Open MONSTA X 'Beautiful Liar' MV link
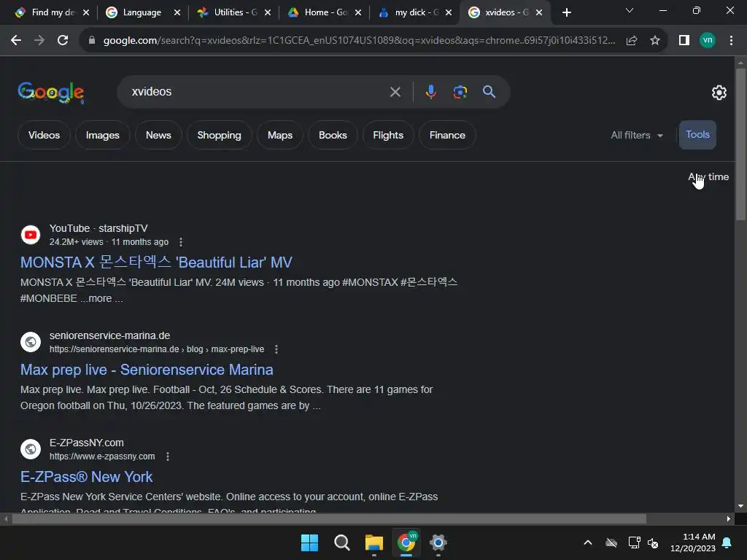Viewport: 747px width, 560px height. tap(156, 262)
